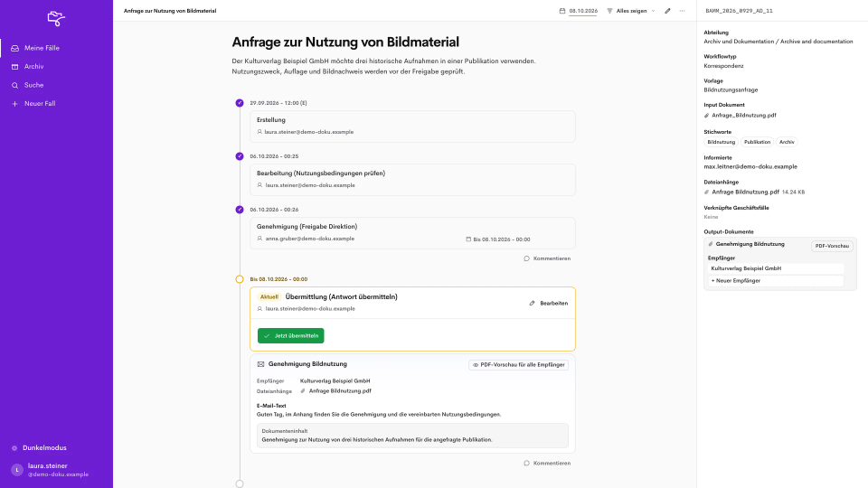
Task: Add a recipient with + Neuer Empfänger
Action: 776,281
